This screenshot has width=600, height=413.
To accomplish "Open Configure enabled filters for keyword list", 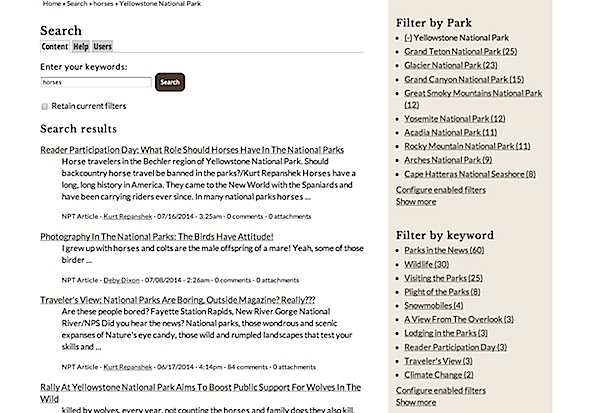I will pyautogui.click(x=441, y=390).
